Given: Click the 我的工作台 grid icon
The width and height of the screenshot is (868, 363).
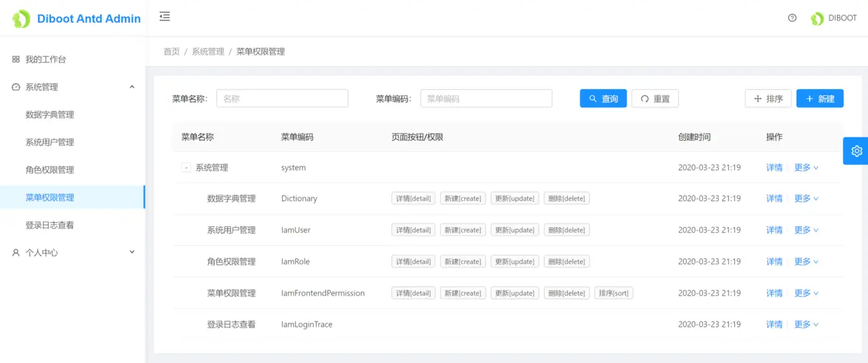Looking at the screenshot, I should 16,60.
